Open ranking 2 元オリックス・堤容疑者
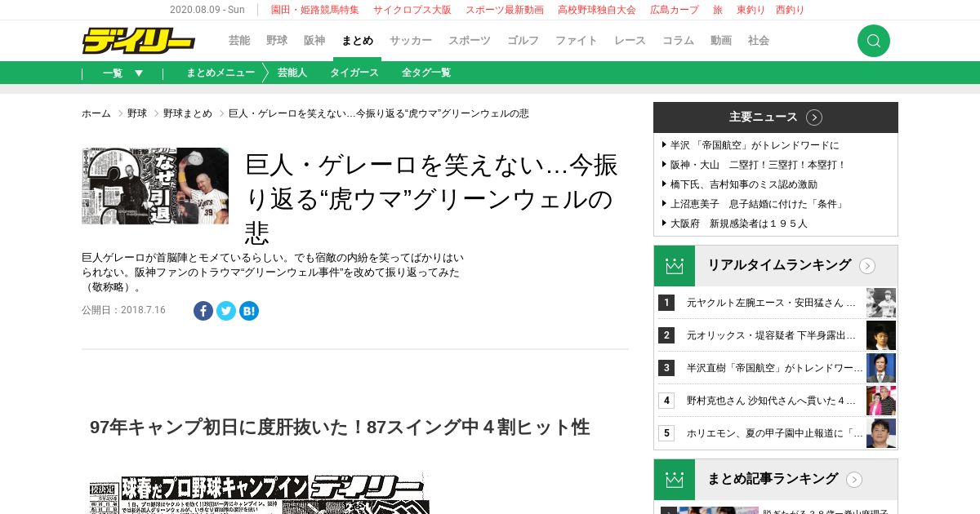 [771, 335]
